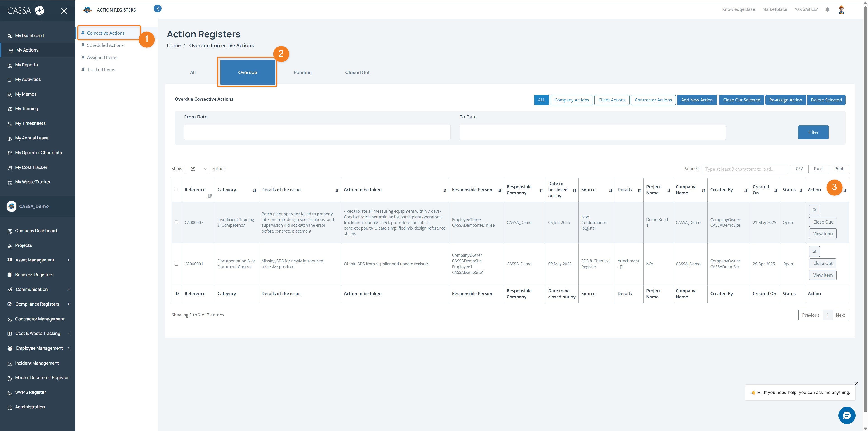The width and height of the screenshot is (868, 431).
Task: Collapse the Action Registers side panel arrow
Action: 157,9
